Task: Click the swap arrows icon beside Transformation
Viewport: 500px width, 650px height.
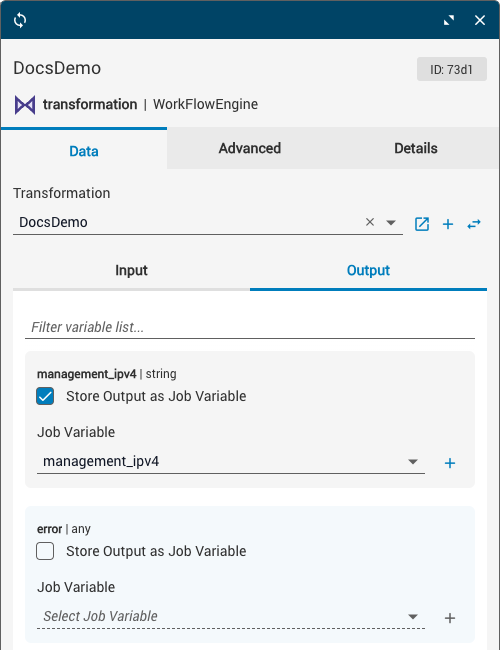Action: pyautogui.click(x=474, y=224)
